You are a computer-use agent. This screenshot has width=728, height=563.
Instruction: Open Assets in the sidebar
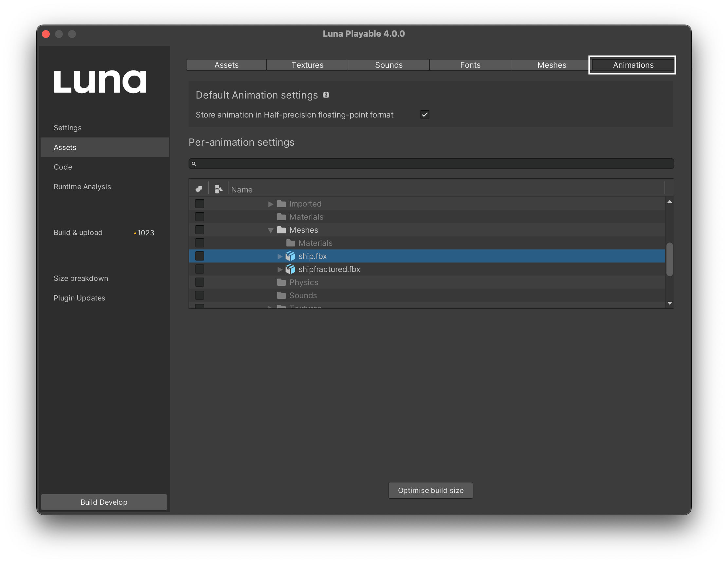click(x=104, y=147)
